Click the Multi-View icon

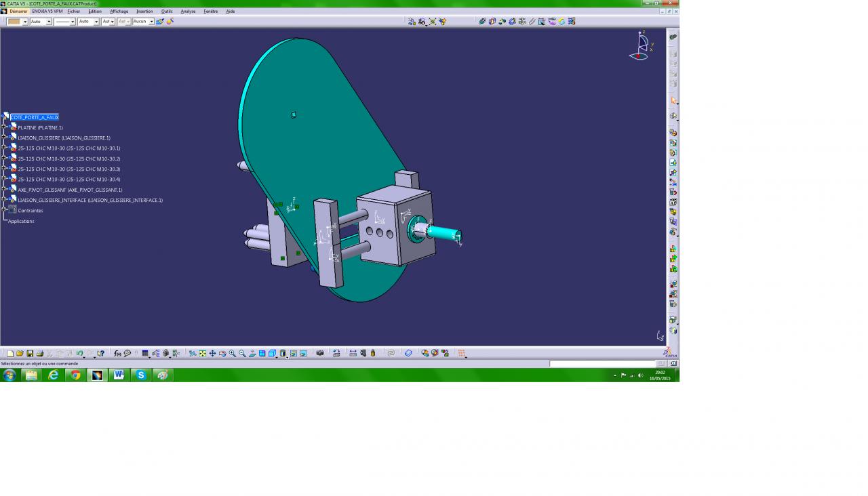262,353
